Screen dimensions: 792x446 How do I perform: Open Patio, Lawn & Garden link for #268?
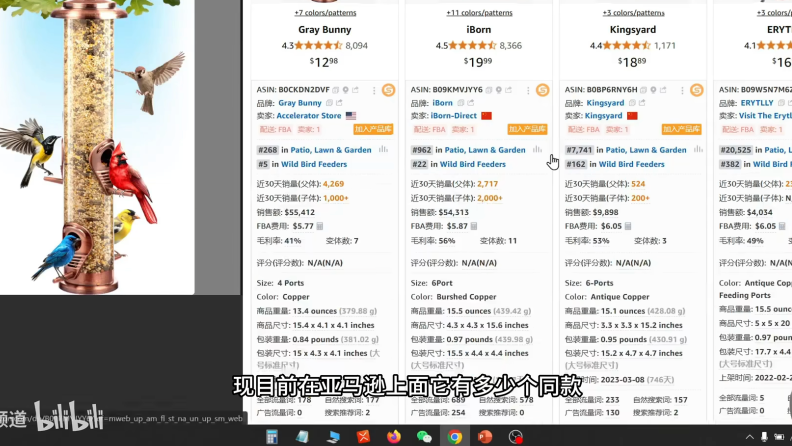pos(331,150)
